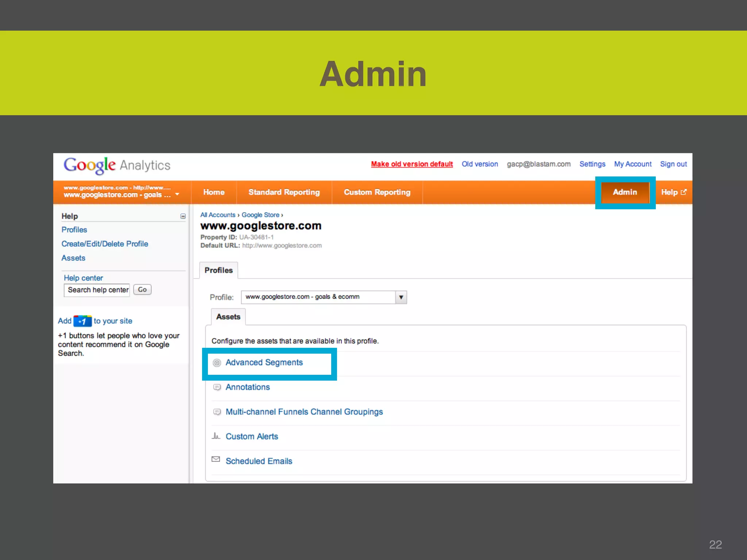Viewport: 747px width, 560px height.
Task: Open the Admin tab
Action: (x=625, y=192)
